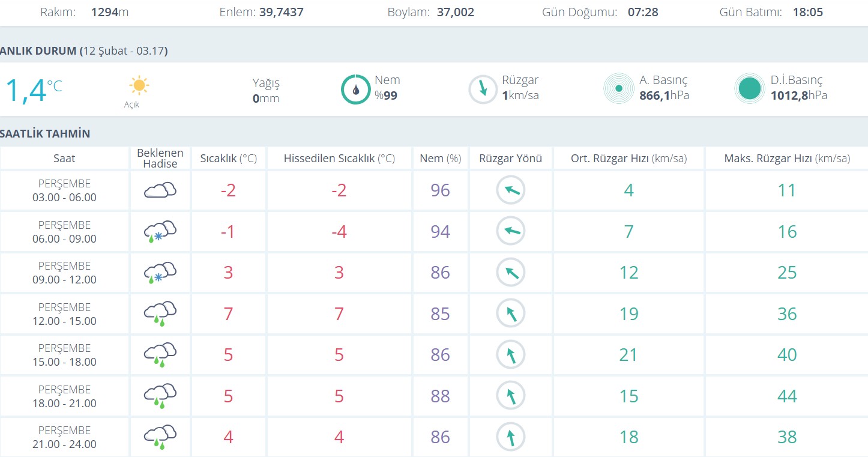Click the wind direction arrow for 09.00 - 12.00

pyautogui.click(x=510, y=273)
